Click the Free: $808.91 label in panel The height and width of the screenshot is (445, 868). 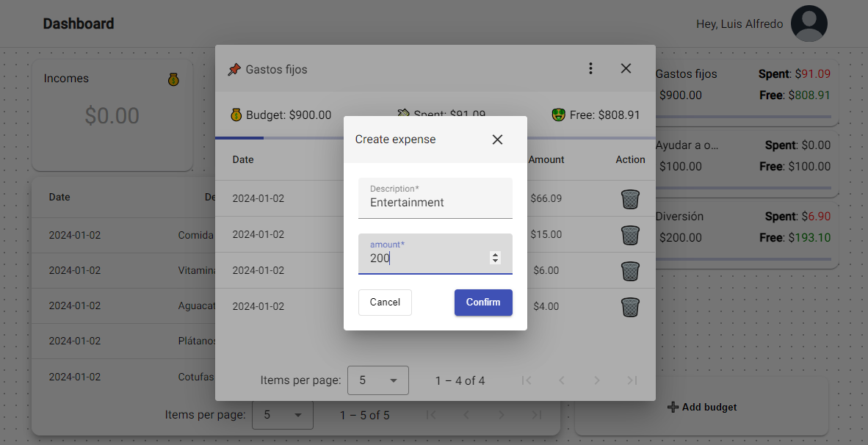click(604, 115)
